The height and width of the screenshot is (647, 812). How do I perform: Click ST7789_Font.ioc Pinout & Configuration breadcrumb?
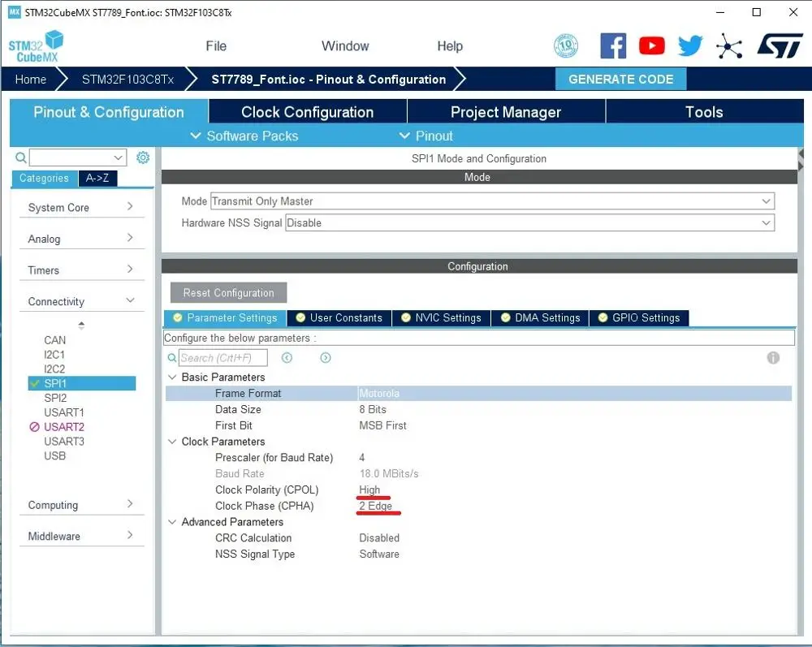328,80
